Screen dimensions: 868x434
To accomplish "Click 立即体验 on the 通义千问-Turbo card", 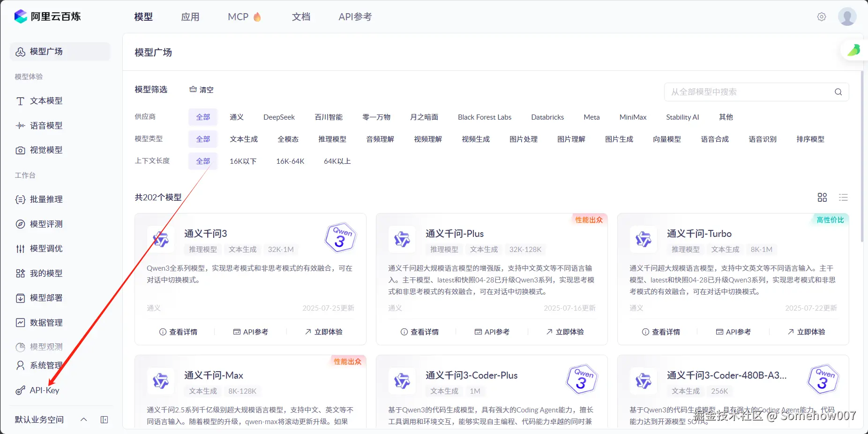I will pyautogui.click(x=806, y=332).
